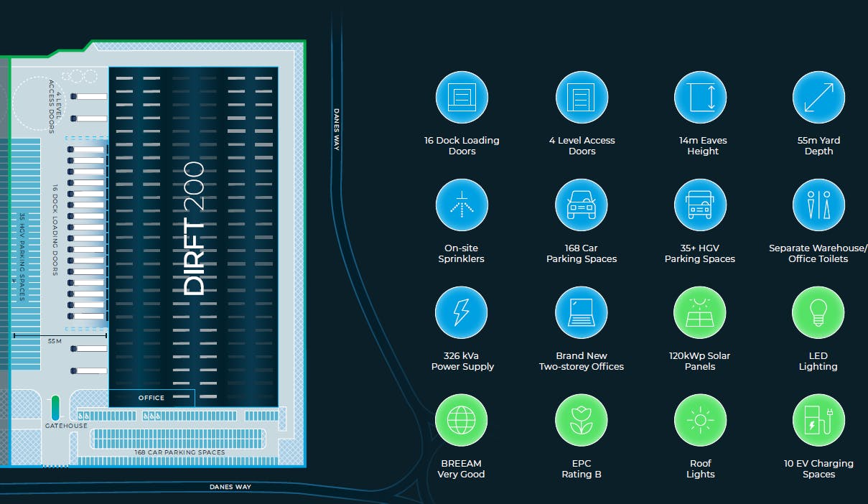
Task: Select the 55m Yard Depth icon
Action: click(818, 98)
